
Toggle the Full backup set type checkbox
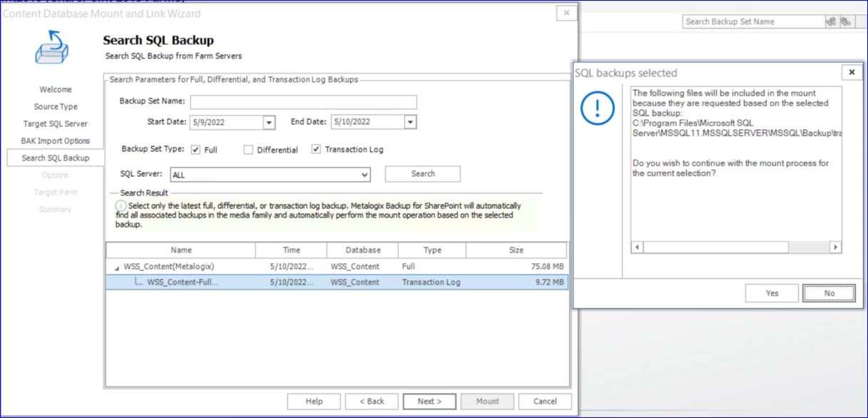click(196, 150)
